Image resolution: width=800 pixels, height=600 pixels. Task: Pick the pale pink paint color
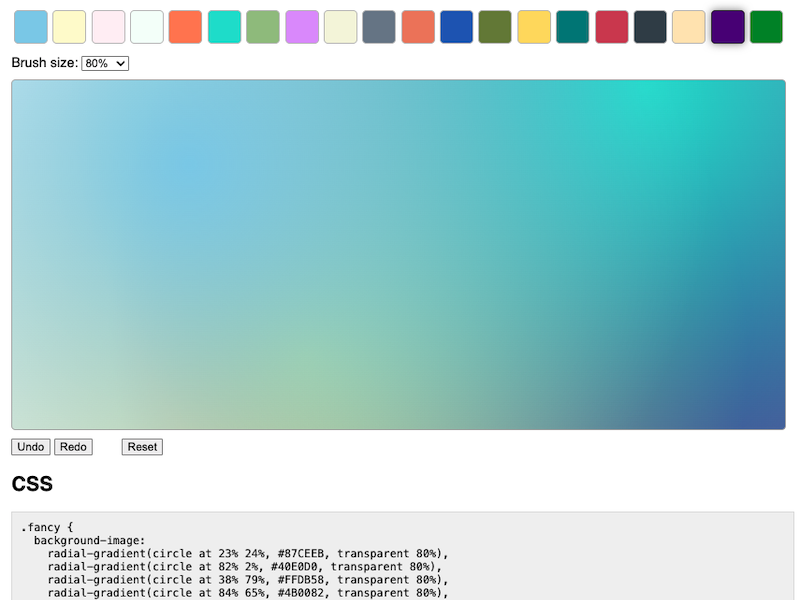108,27
